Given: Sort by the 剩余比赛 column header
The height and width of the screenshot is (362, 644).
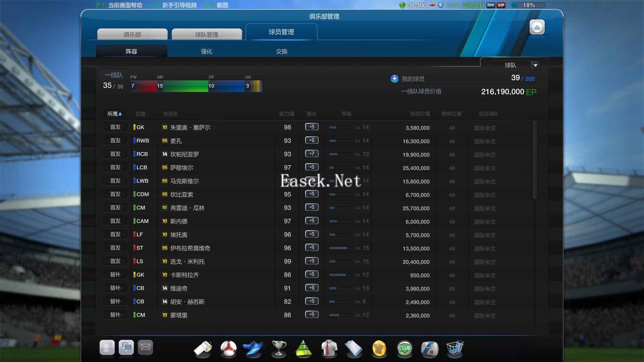Looking at the screenshot, I should (451, 114).
